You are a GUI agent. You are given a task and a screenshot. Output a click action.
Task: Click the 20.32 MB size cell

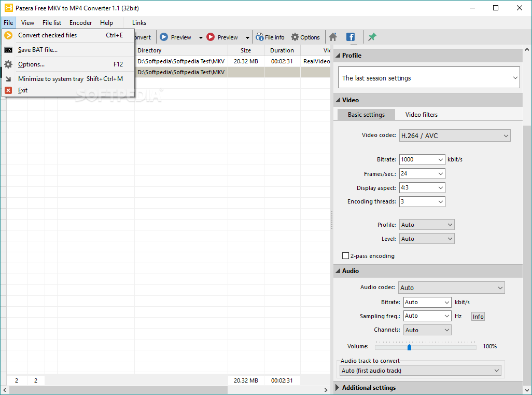[246, 61]
